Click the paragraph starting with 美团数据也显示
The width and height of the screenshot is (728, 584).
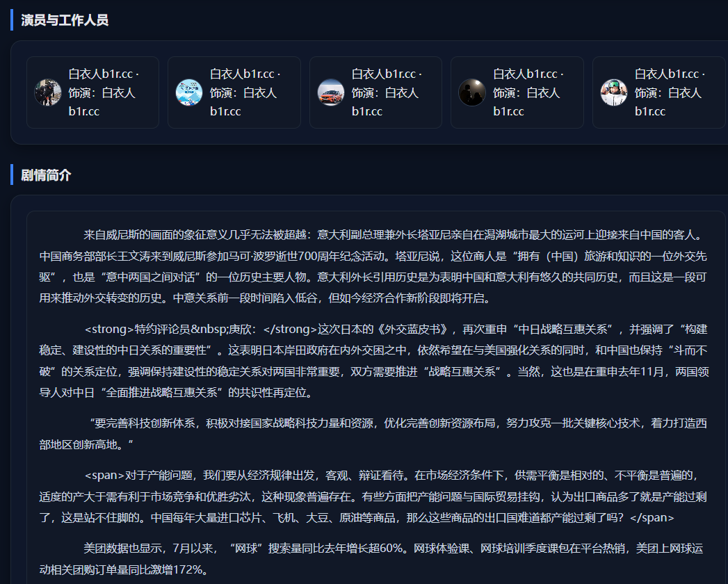(x=375, y=558)
